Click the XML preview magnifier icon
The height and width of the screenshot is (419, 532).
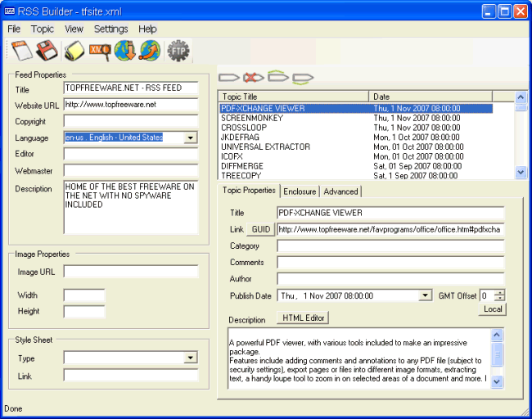tap(100, 52)
